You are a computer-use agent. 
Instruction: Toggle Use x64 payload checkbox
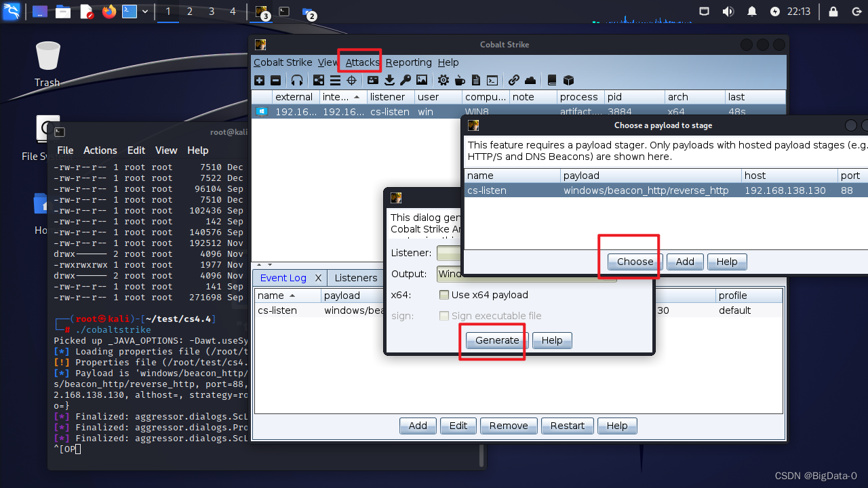coord(444,295)
